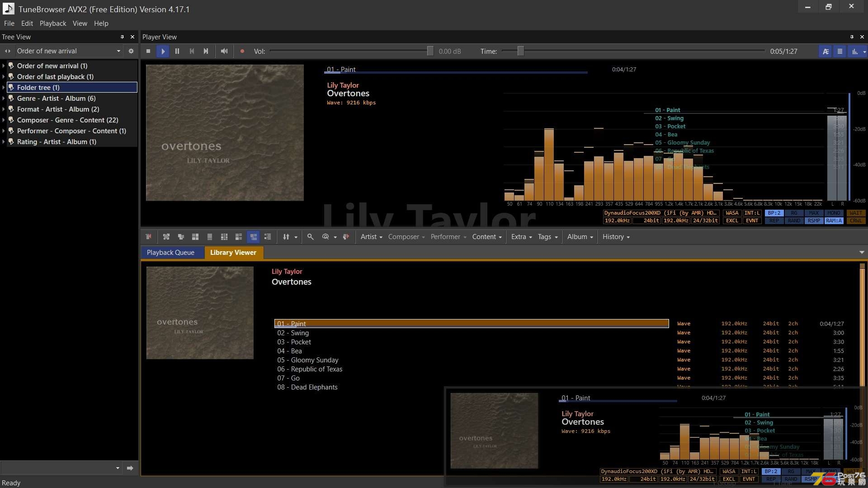Click the WASA output button in Player View
868x488 pixels.
pyautogui.click(x=732, y=213)
